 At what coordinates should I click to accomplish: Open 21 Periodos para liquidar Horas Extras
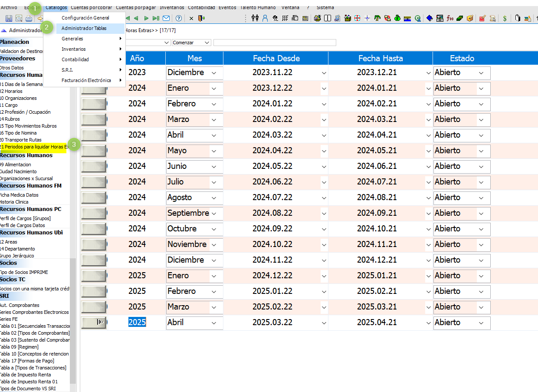pos(34,147)
